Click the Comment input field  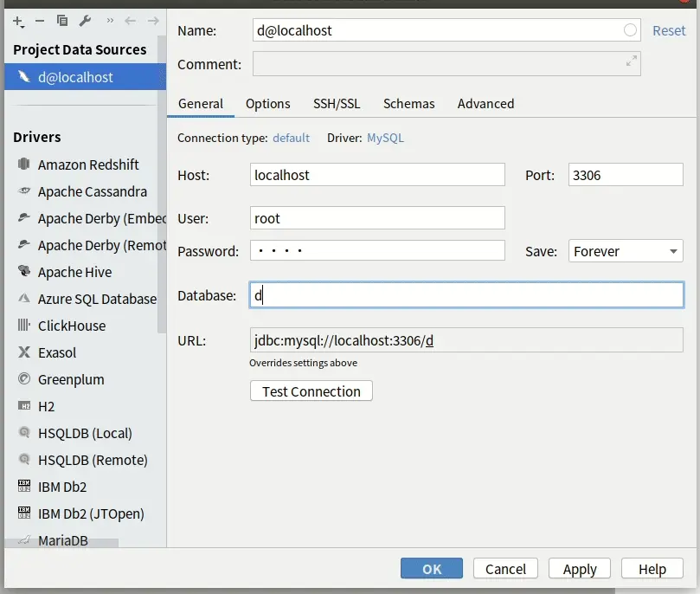pos(446,63)
